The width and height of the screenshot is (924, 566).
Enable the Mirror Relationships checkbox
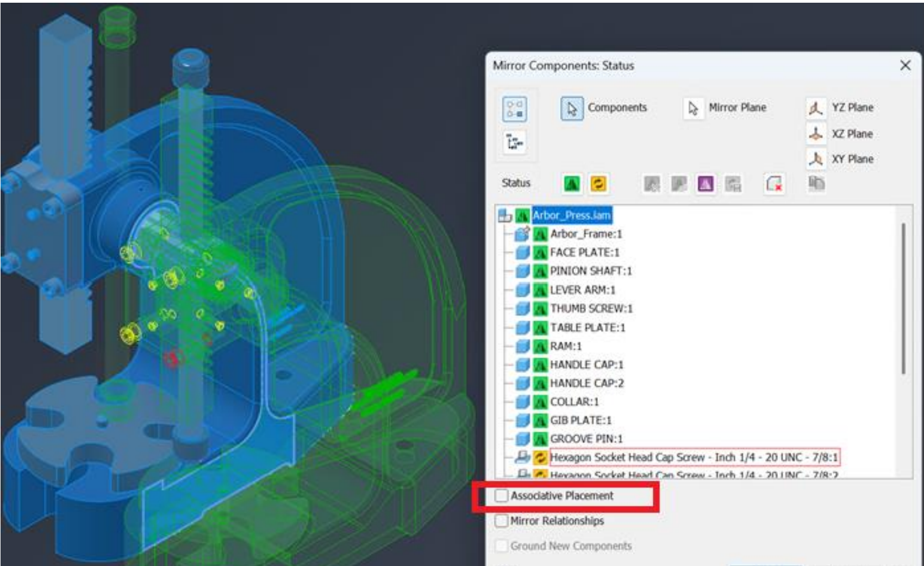pyautogui.click(x=502, y=520)
